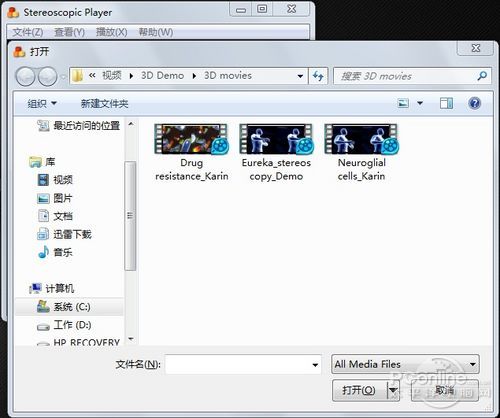500x418 pixels.
Task: Click the 计算机 monitor icon
Action: [35, 288]
